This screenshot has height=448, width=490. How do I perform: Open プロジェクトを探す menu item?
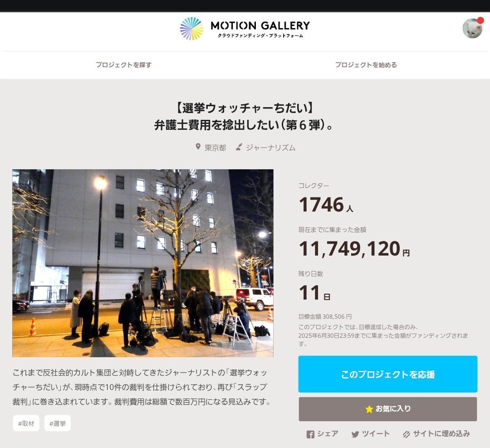pos(124,65)
